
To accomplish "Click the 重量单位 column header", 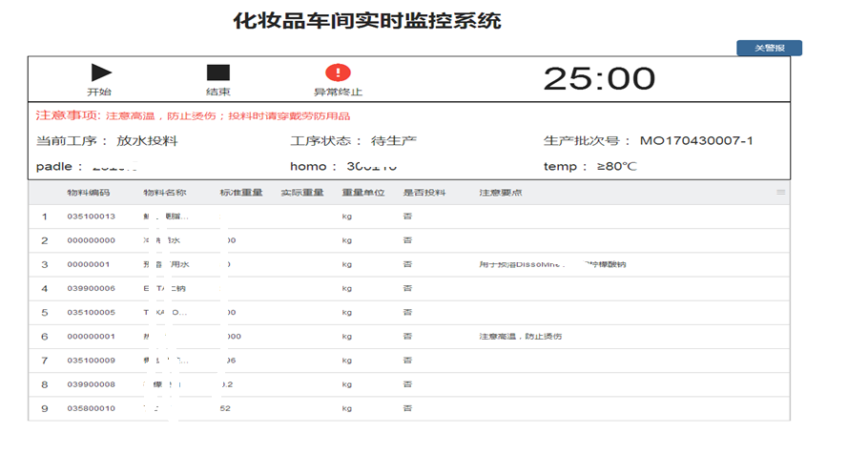I will [362, 193].
